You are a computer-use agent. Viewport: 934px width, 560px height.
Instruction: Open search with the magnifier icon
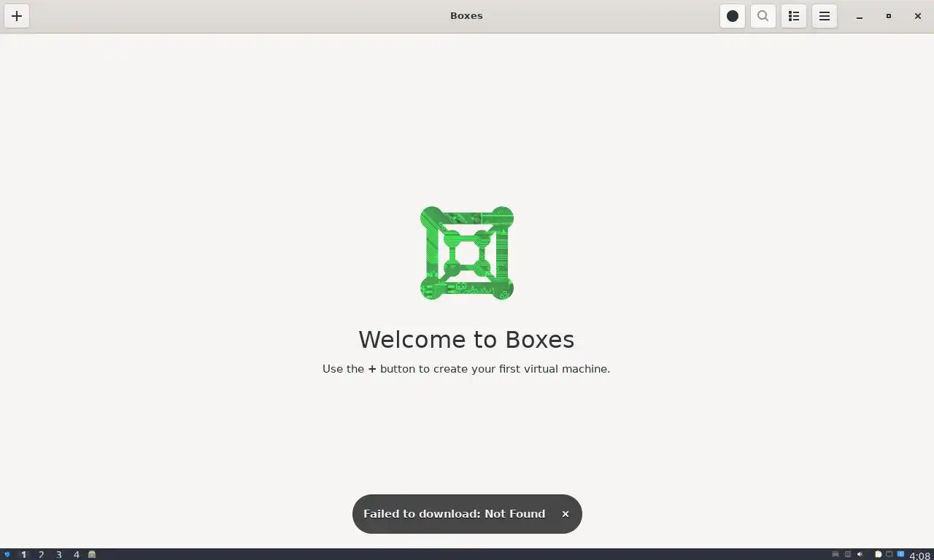(763, 16)
